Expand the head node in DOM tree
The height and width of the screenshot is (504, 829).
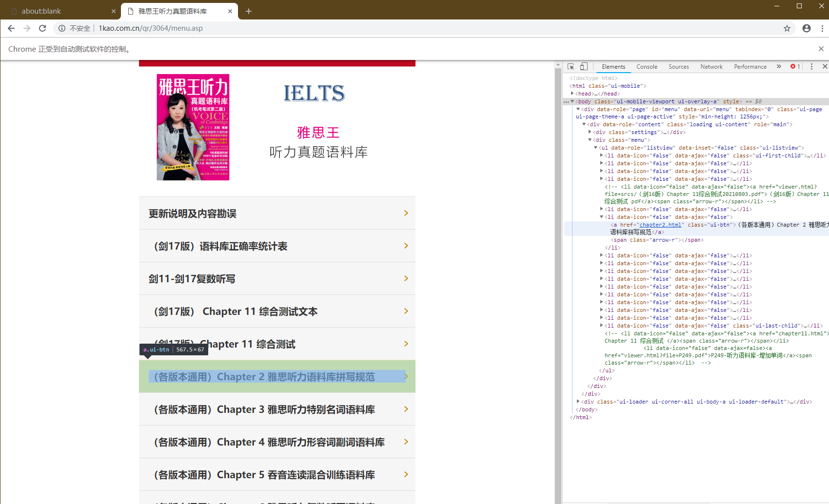tap(572, 94)
